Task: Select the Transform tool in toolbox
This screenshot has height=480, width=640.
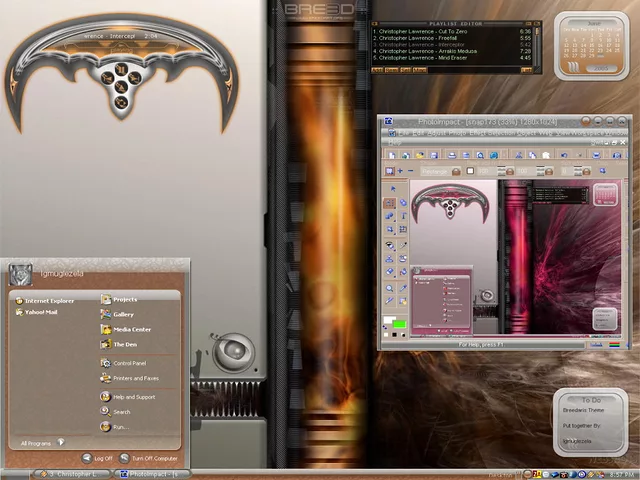Action: (x=403, y=229)
